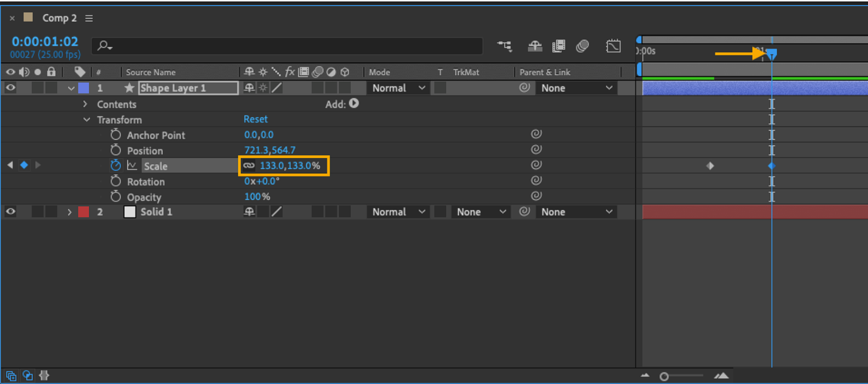
Task: Toggle the Shy layers hide icon
Action: click(535, 46)
